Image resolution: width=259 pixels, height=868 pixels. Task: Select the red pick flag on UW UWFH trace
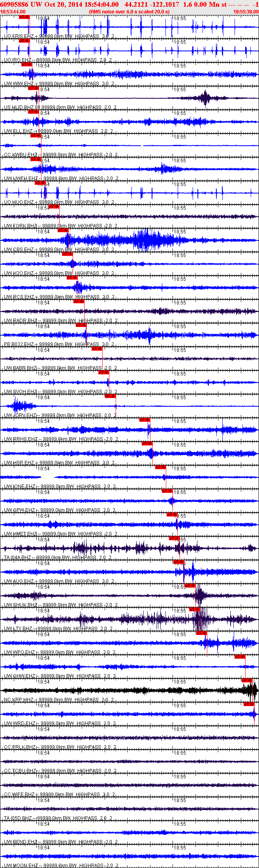click(36, 159)
